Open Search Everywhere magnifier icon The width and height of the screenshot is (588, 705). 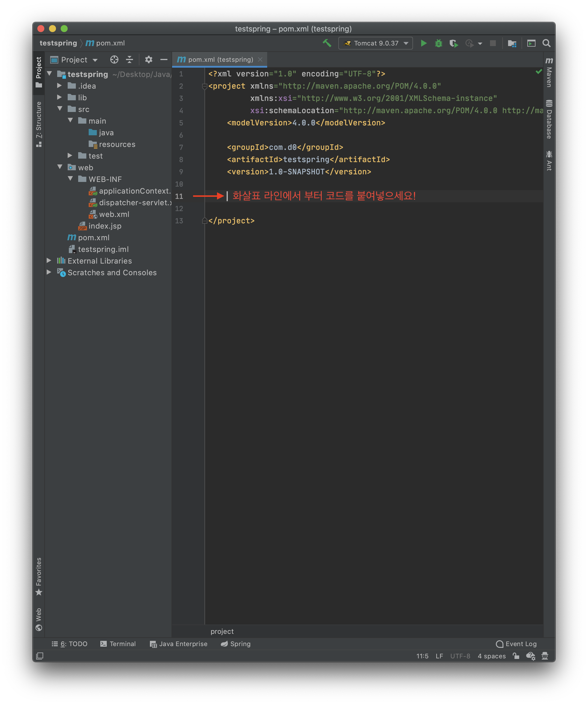(546, 43)
